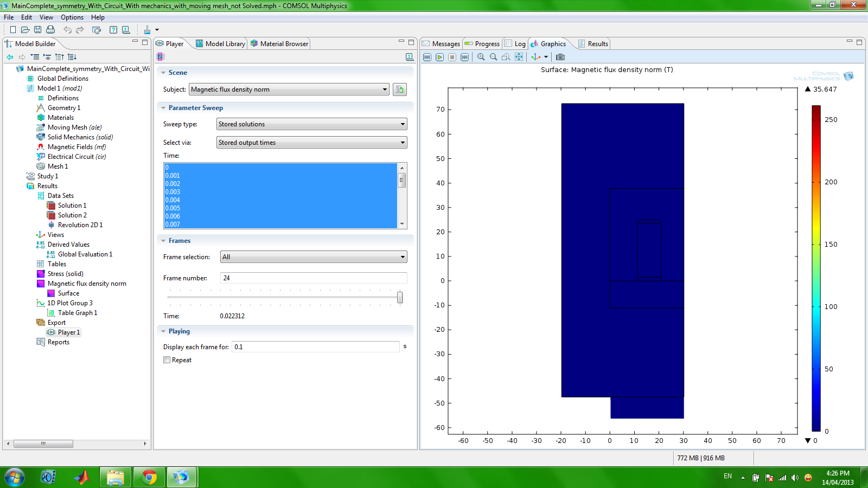Click the Play animation button in Graphics toolbar
The image size is (868, 488).
coord(439,57)
